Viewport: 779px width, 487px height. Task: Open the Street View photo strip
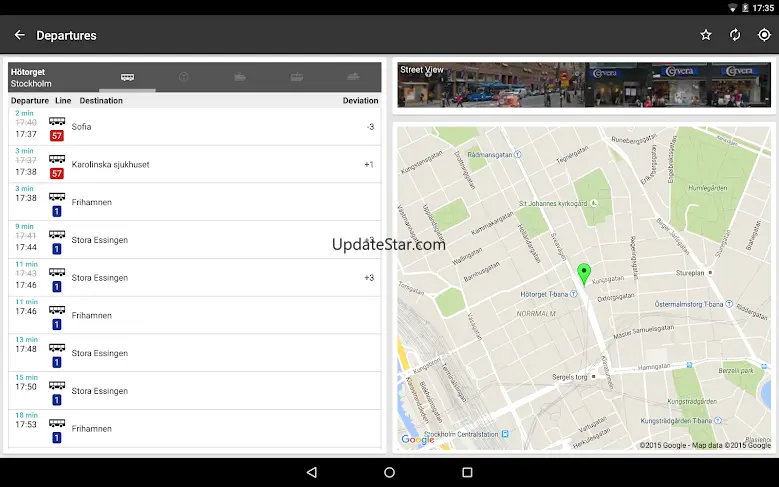click(584, 84)
